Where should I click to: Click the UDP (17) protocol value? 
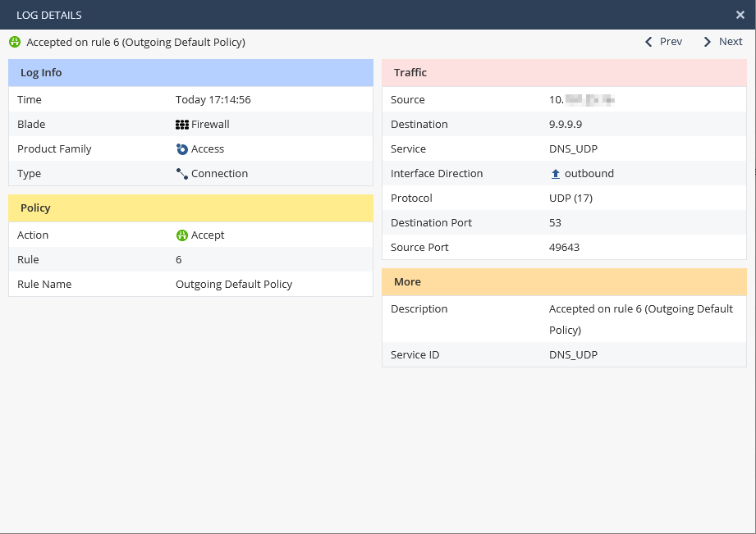570,199
